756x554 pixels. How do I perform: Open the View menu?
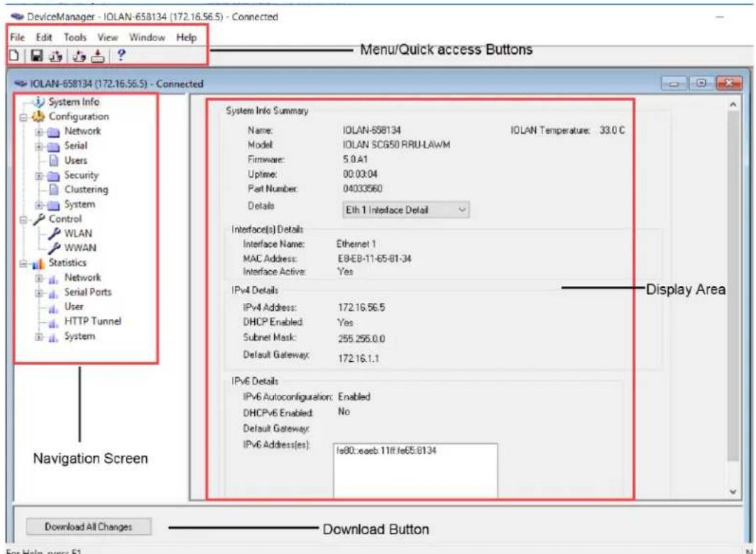click(x=107, y=38)
